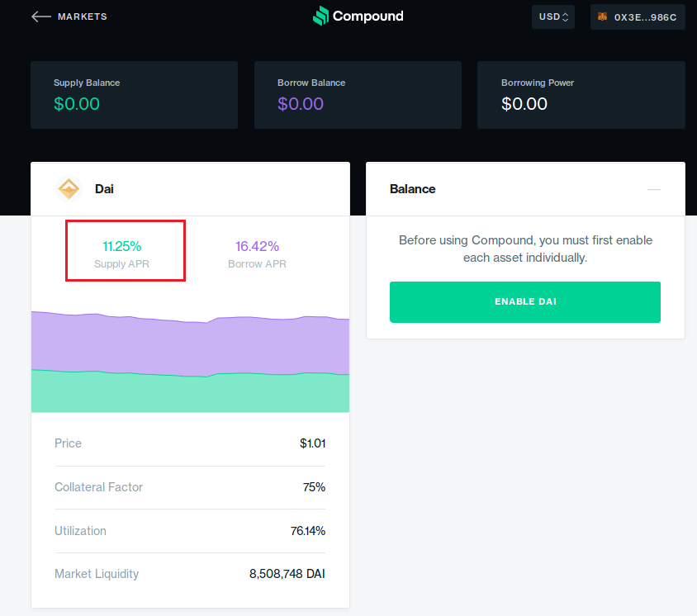This screenshot has width=697, height=616.
Task: Click the Dai token icon
Action: [69, 189]
